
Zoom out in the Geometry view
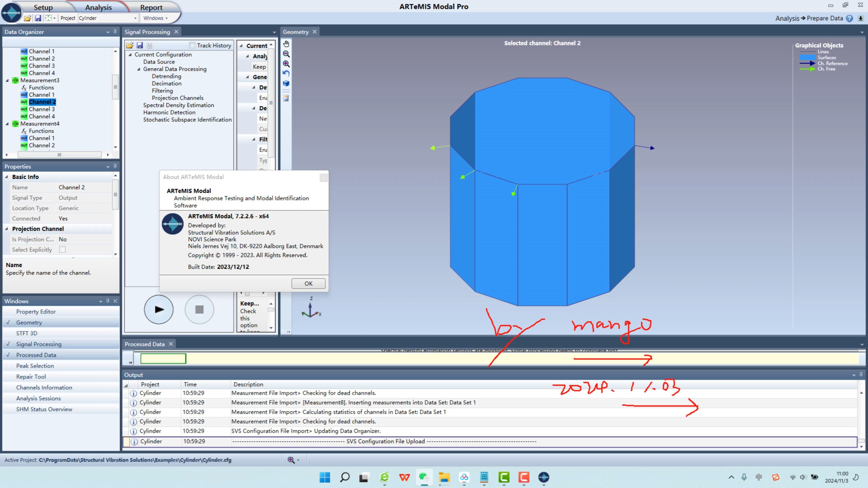click(286, 54)
